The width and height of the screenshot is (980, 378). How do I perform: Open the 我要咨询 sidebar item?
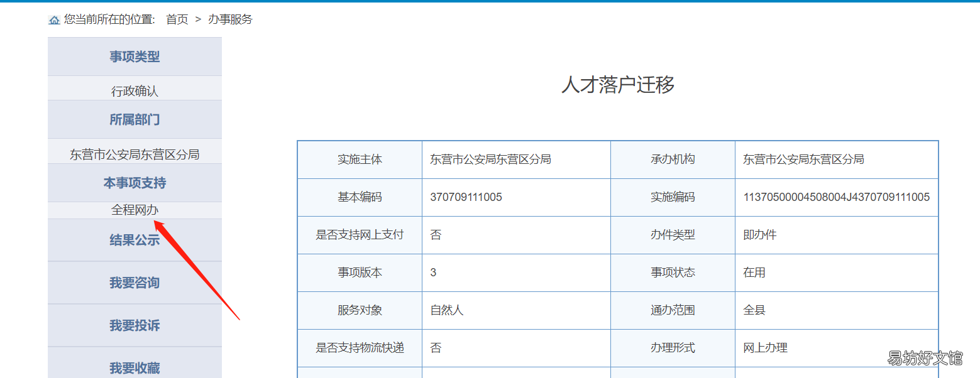135,283
